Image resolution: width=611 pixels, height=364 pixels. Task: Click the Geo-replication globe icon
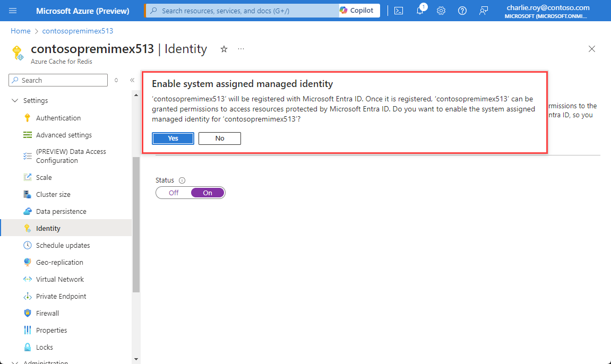[x=27, y=263]
